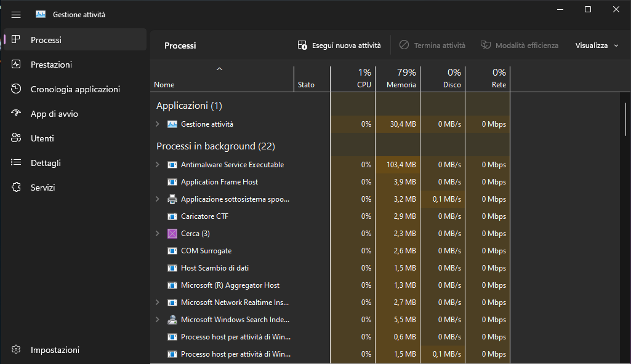
Task: Go to the Dettagli tab
Action: click(x=75, y=163)
